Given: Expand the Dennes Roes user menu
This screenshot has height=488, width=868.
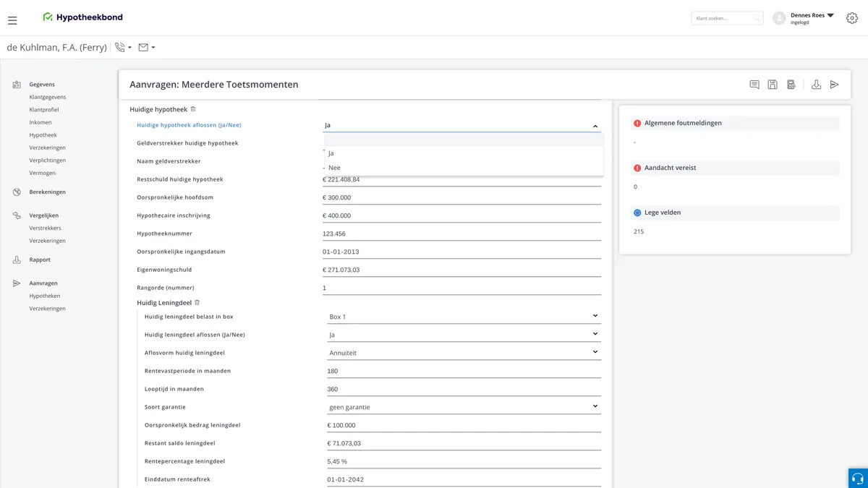Looking at the screenshot, I should point(830,15).
